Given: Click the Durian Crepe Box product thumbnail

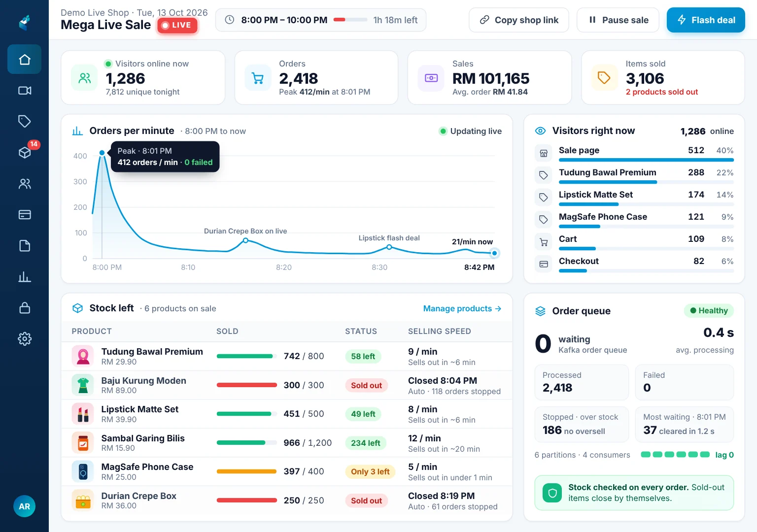Looking at the screenshot, I should [83, 500].
